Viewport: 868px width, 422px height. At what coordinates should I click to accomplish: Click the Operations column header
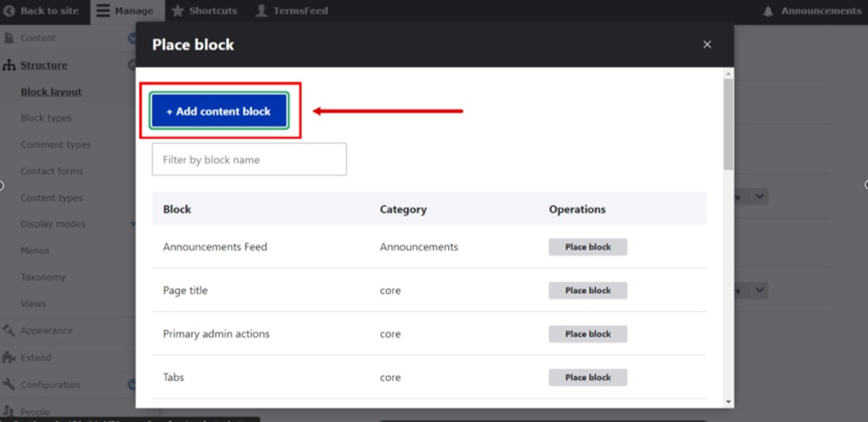coord(577,209)
